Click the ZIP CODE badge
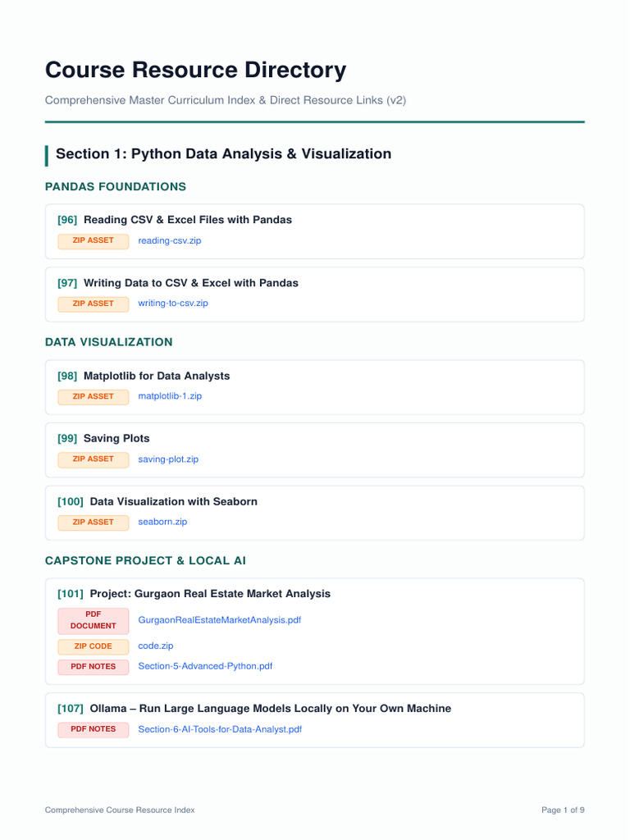This screenshot has width=630, height=840. pos(94,646)
